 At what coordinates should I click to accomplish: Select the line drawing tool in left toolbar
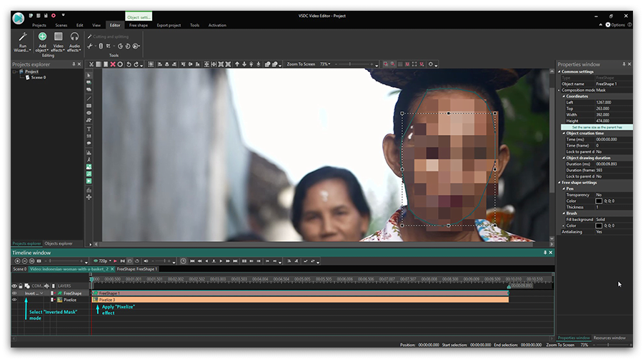tap(89, 98)
